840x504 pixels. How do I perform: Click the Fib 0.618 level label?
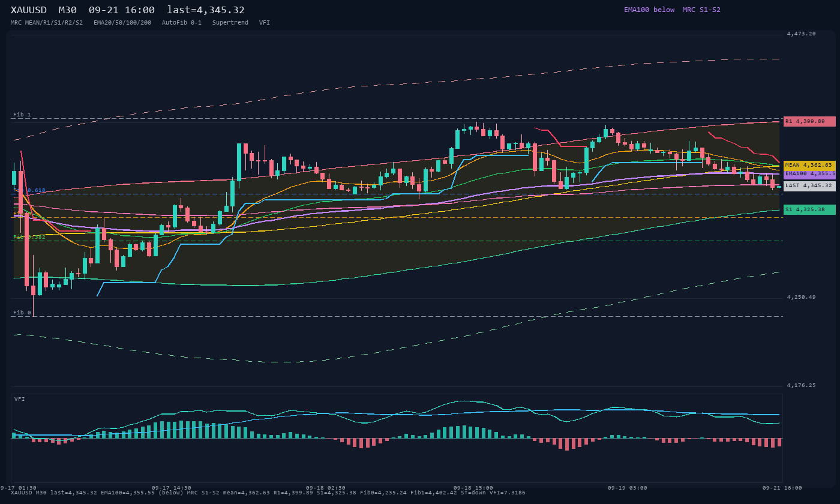pos(29,190)
